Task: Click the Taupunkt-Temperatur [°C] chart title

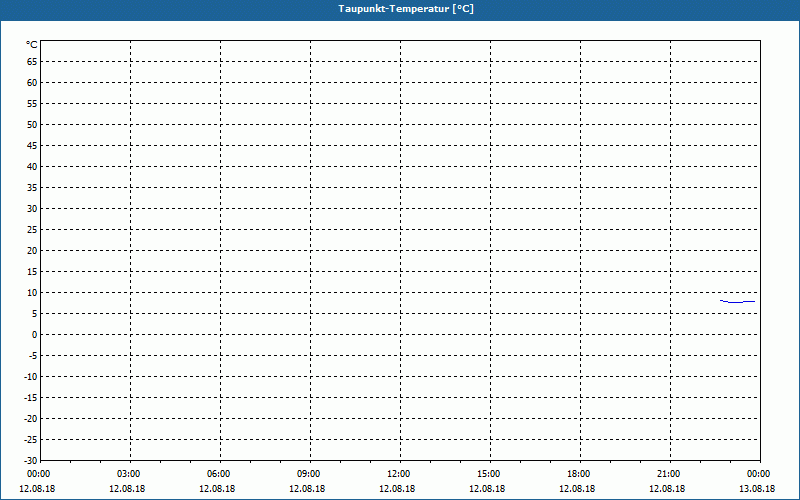Action: point(406,9)
